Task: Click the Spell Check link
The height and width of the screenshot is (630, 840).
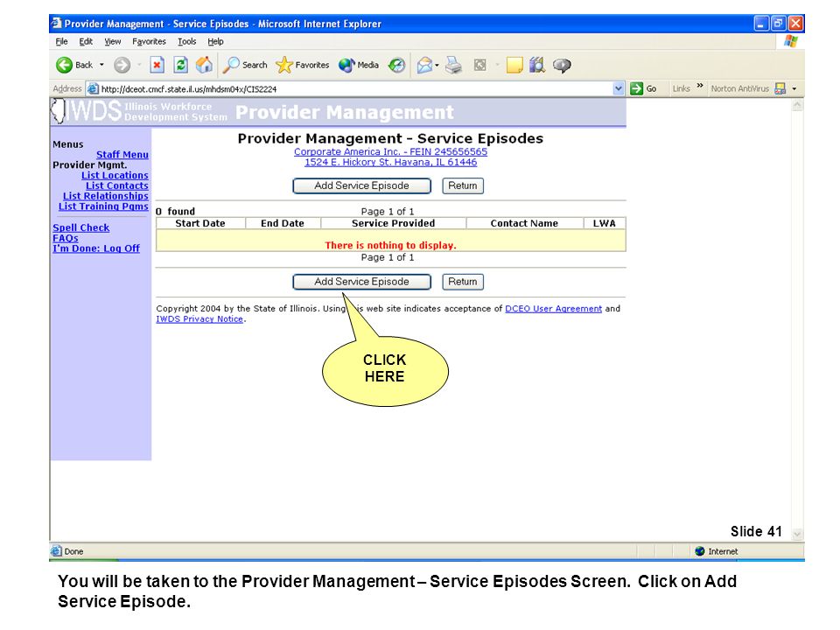Action: point(80,227)
